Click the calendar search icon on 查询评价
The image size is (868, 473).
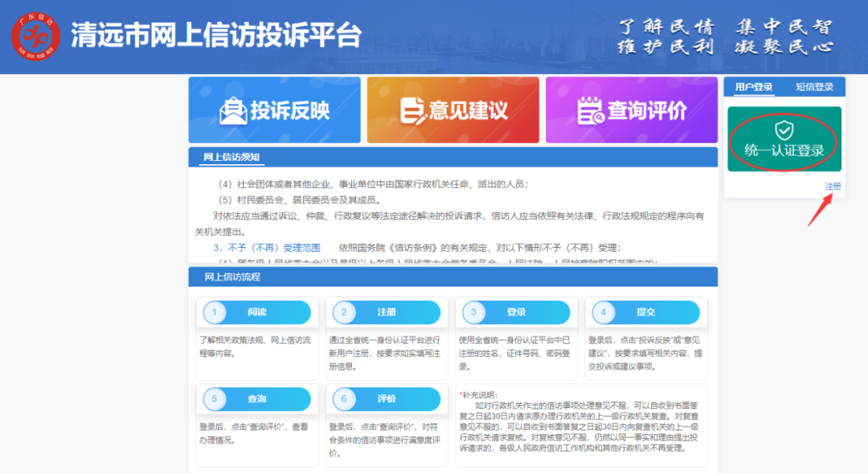(x=590, y=110)
